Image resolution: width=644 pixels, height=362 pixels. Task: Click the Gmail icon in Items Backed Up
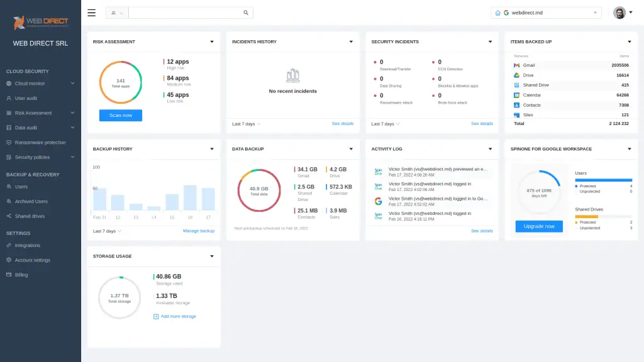click(516, 65)
